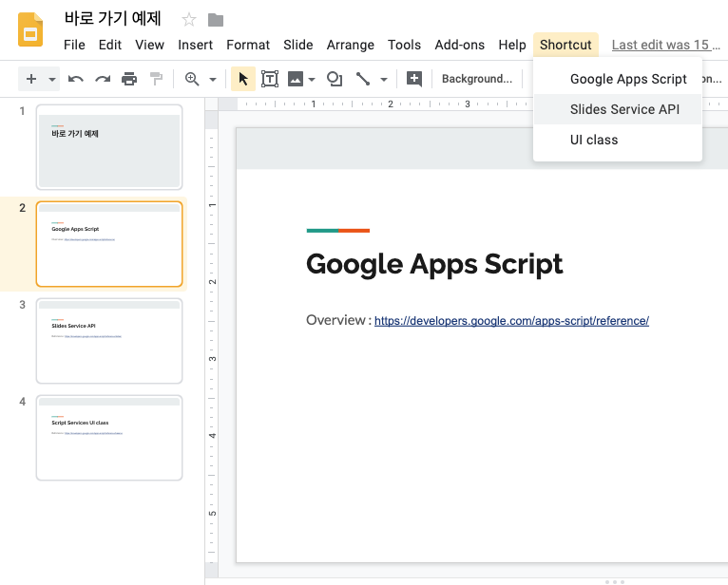Viewport: 728px width, 585px height.
Task: Open the Arrange menu
Action: tap(351, 45)
